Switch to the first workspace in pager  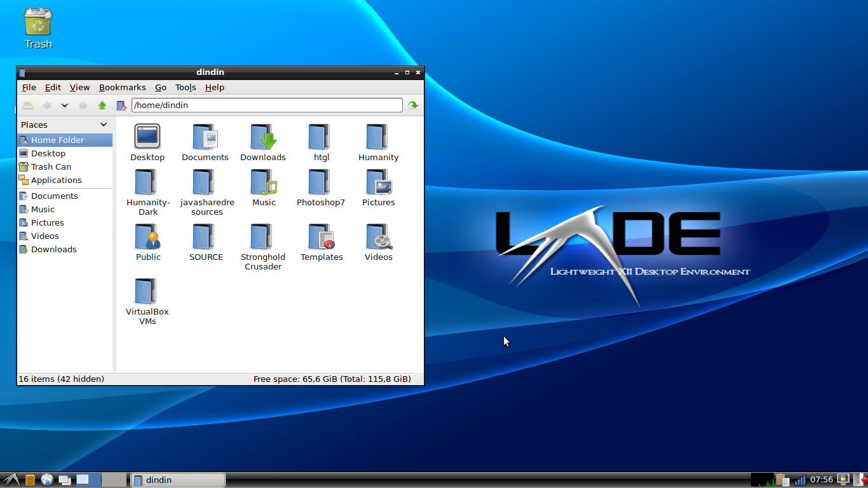tap(88, 480)
